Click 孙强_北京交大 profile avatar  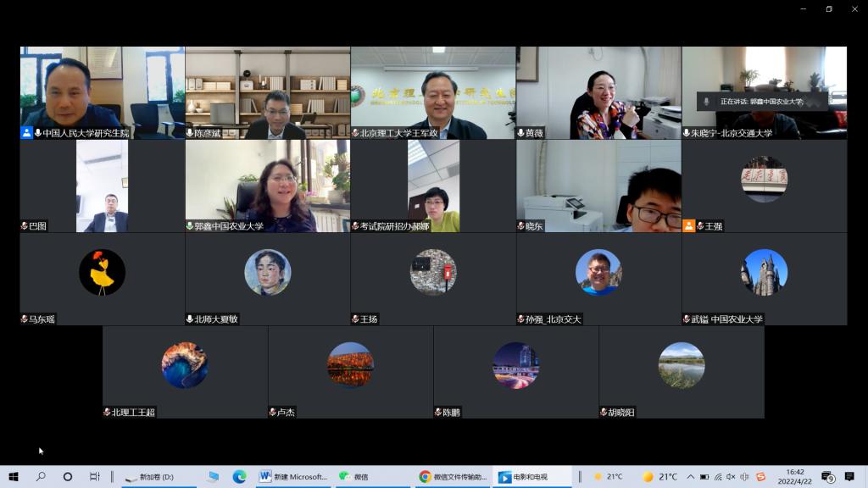tap(598, 272)
